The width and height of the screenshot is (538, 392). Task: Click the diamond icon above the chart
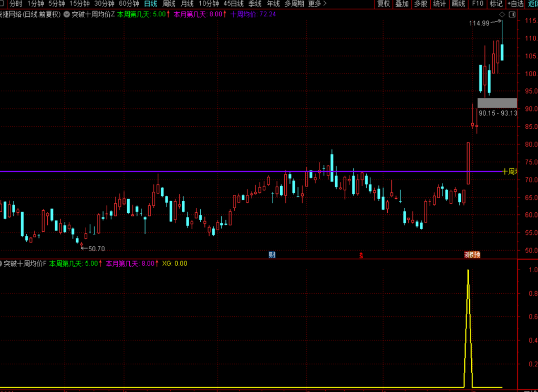502,14
